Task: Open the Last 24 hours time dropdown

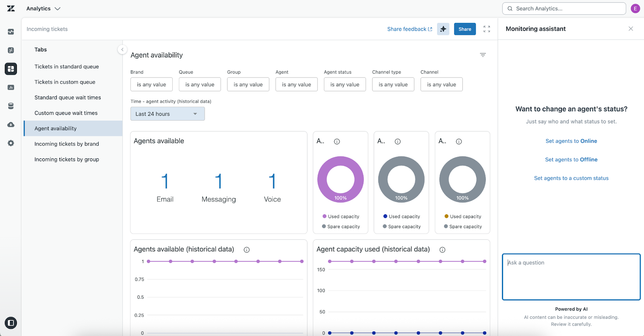Action: pos(167,114)
